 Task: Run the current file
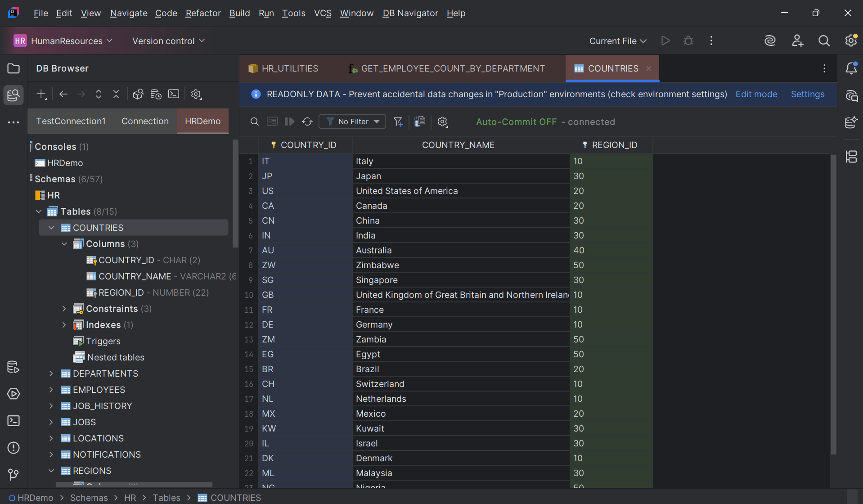click(665, 40)
